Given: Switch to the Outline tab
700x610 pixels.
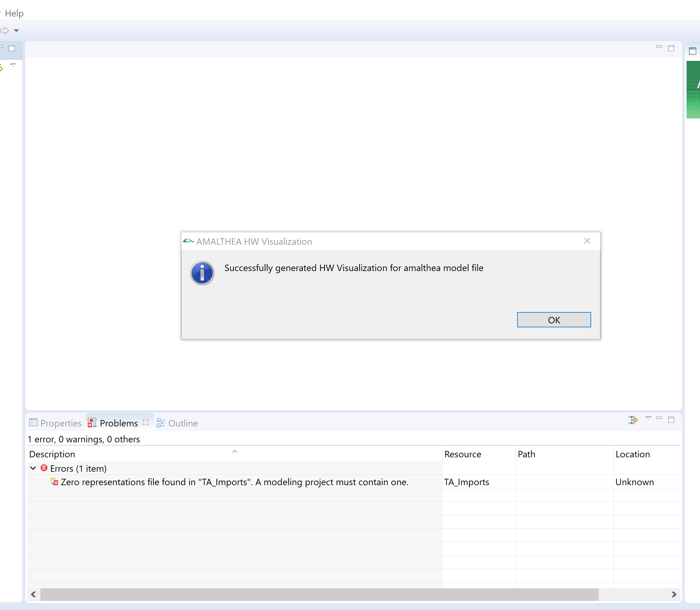Looking at the screenshot, I should tap(177, 423).
